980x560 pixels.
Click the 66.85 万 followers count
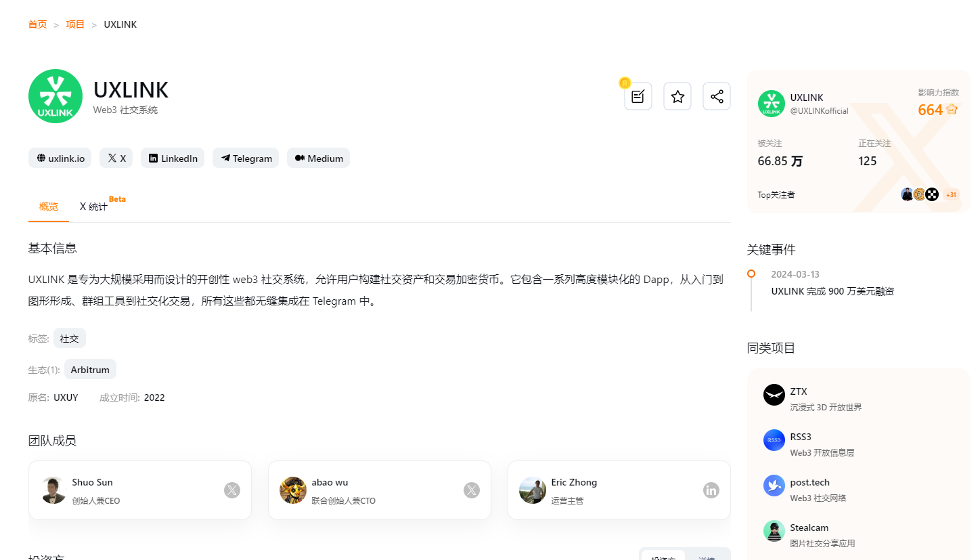tap(780, 161)
